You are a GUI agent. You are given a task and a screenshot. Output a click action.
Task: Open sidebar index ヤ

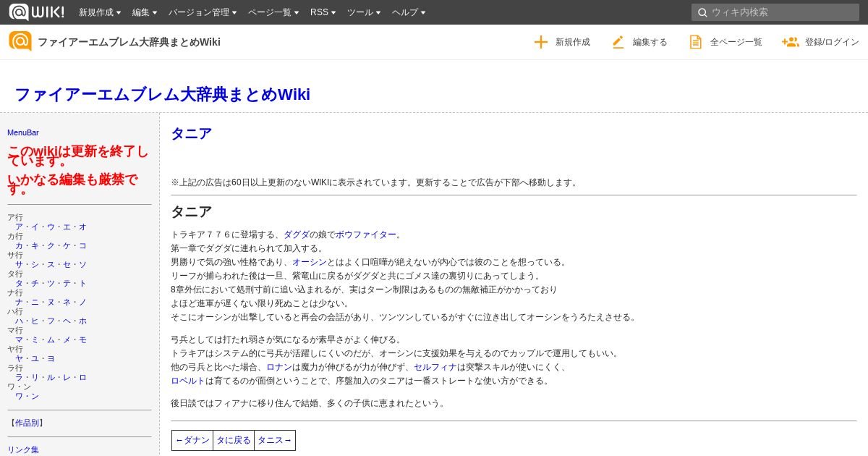[x=19, y=358]
